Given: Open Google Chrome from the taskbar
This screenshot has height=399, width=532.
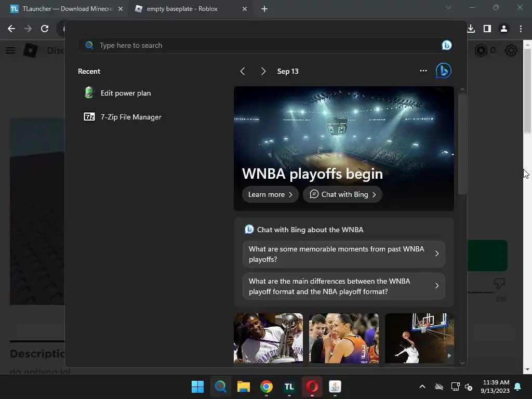Looking at the screenshot, I should pos(267,387).
